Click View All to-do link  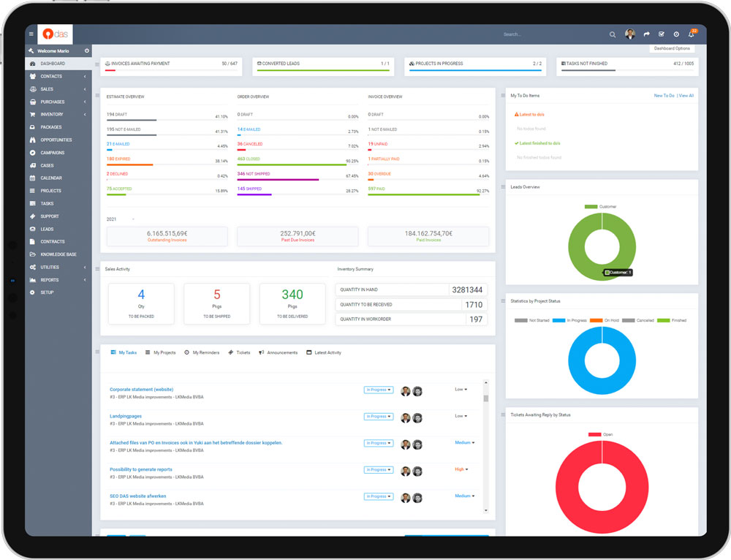point(686,96)
